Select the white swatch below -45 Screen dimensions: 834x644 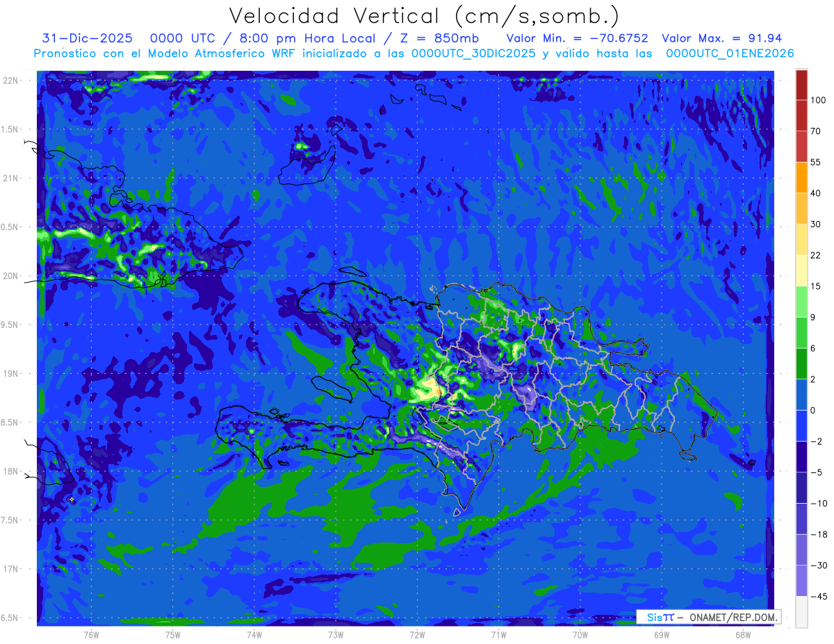click(801, 612)
